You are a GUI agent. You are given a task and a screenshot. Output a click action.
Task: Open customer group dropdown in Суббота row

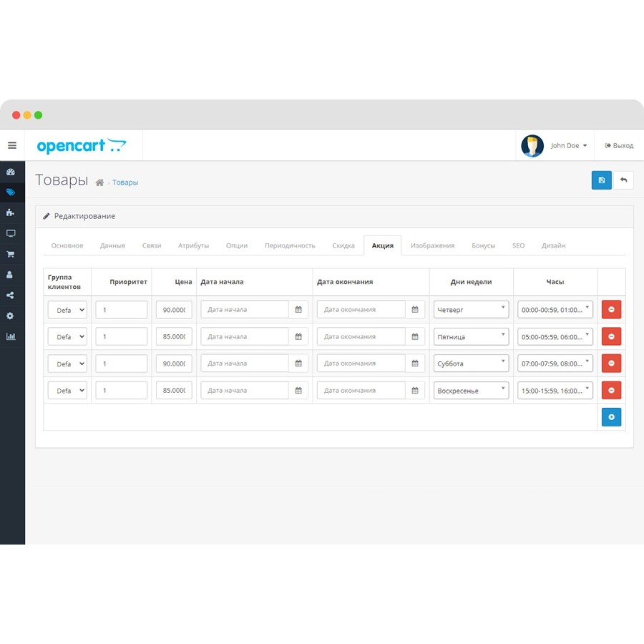(67, 364)
